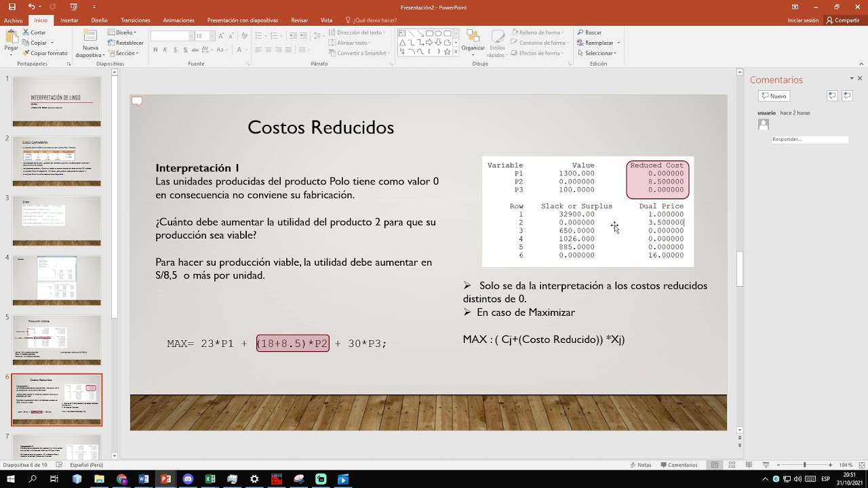Select slide 1 thumbnail
Viewport: 868px width, 488px height.
[x=56, y=101]
